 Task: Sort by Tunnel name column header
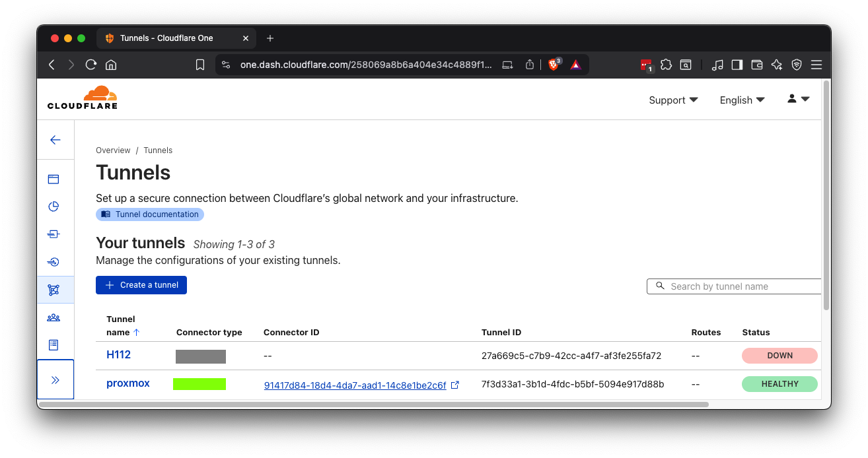click(122, 326)
